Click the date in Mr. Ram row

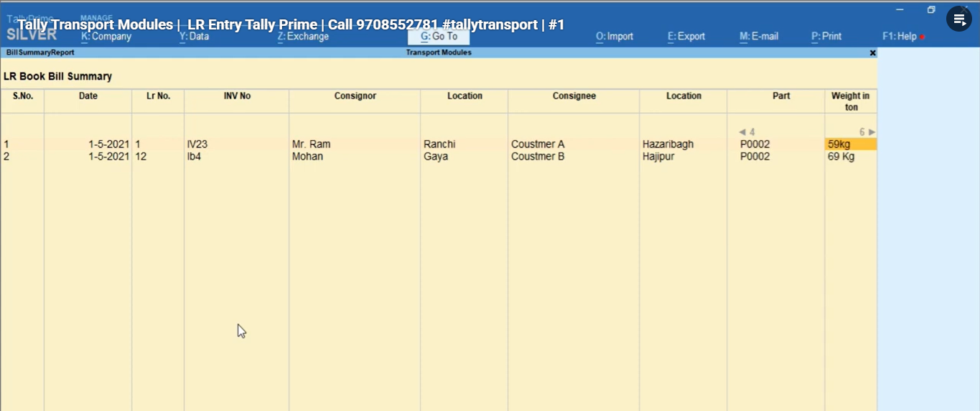coord(109,144)
